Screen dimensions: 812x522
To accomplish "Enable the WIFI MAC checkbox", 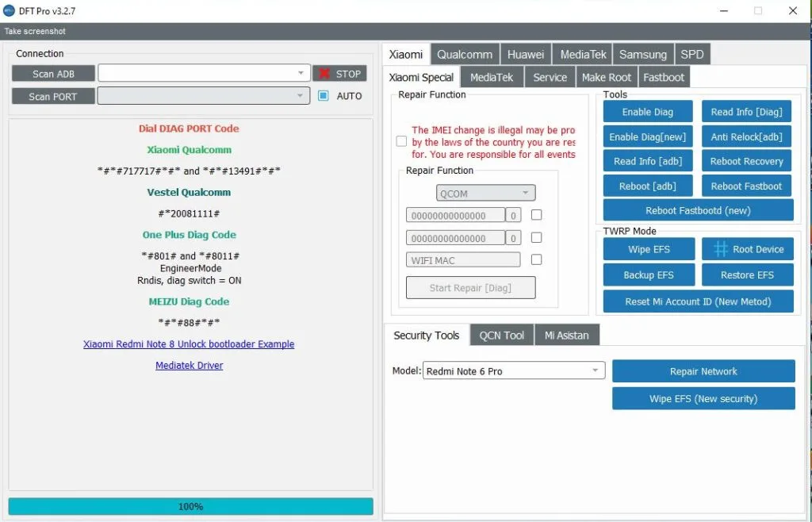I will click(x=537, y=259).
